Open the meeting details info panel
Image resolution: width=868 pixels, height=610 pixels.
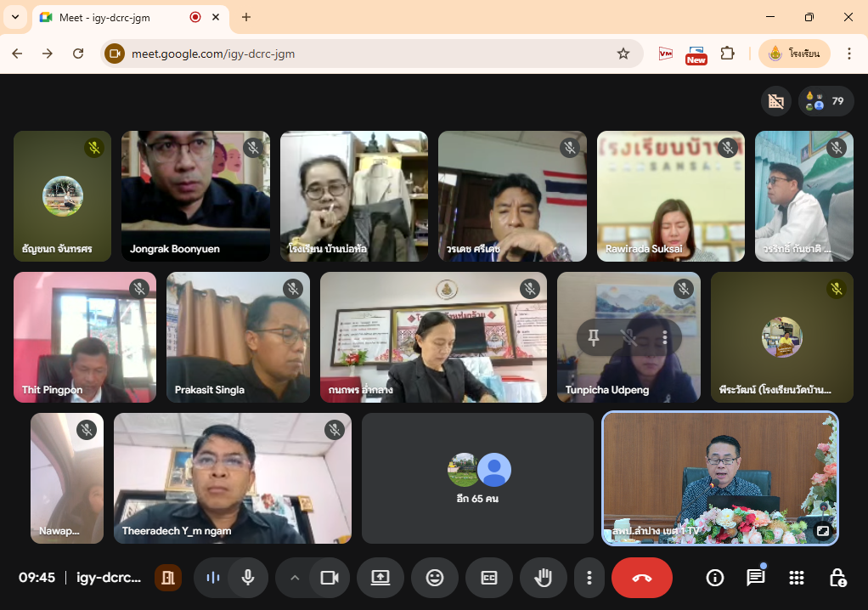[x=715, y=578]
